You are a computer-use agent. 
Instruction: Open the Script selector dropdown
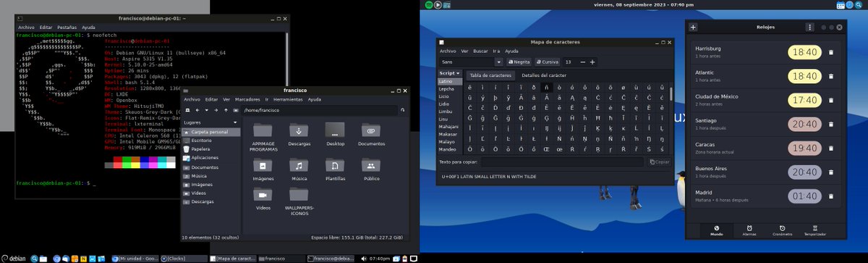pyautogui.click(x=449, y=74)
